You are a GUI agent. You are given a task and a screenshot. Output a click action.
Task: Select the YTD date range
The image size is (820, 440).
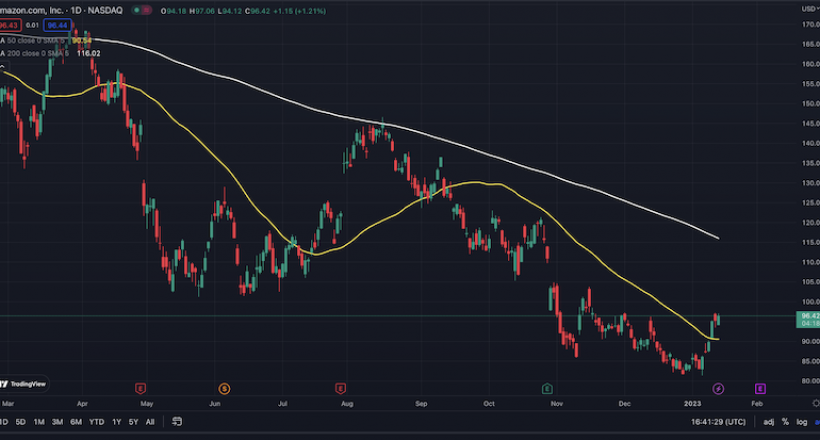(96, 422)
